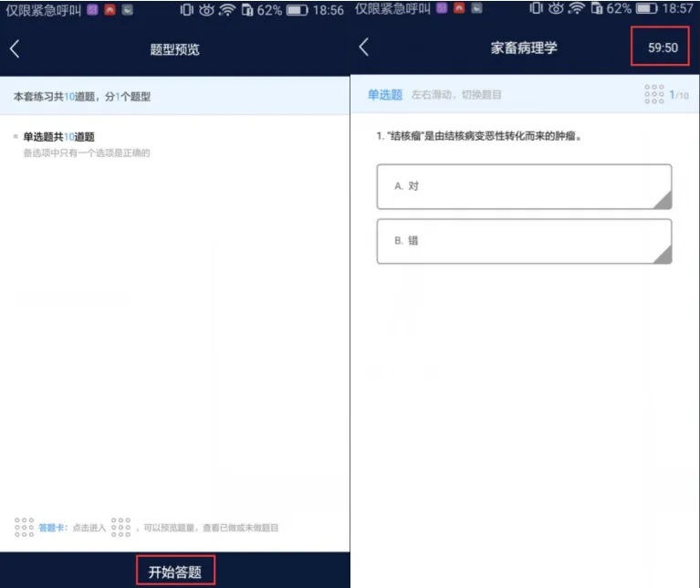This screenshot has height=588, width=700.
Task: Tap the text 单选题共10道题
Action: pyautogui.click(x=59, y=137)
